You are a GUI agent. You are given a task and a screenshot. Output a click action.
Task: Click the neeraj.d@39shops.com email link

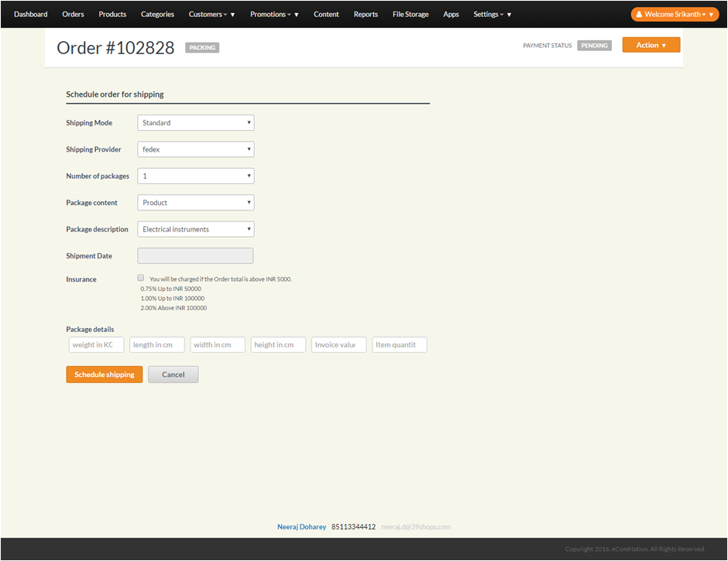(x=416, y=527)
